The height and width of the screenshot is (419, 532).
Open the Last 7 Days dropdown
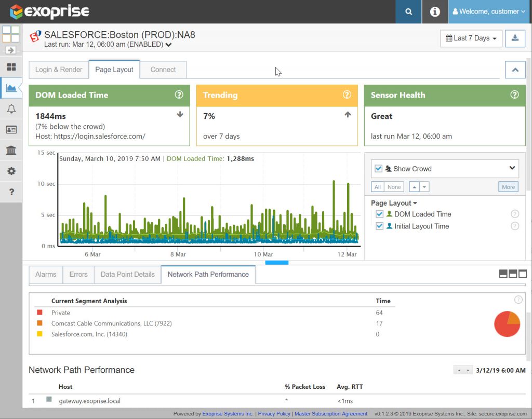point(471,38)
